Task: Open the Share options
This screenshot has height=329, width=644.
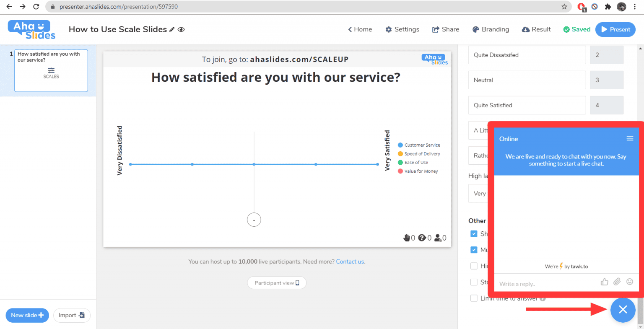Action: click(446, 29)
